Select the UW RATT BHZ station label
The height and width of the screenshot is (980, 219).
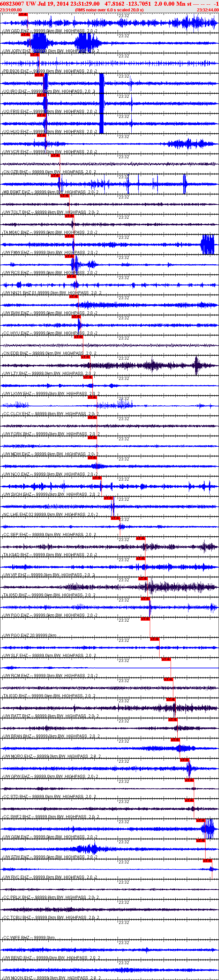pos(51,716)
